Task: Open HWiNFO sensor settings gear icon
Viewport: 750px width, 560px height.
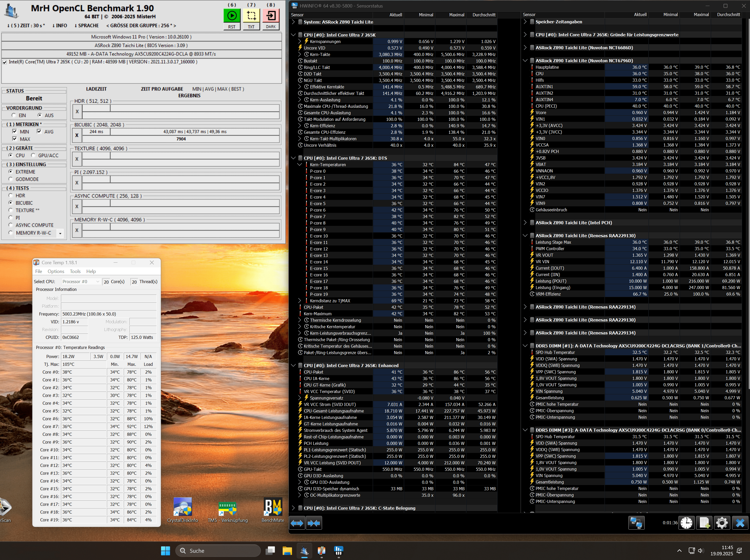Action: pyautogui.click(x=722, y=523)
